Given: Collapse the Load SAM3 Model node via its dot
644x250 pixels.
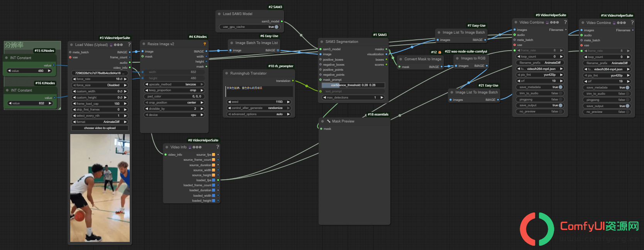Looking at the screenshot, I should pyautogui.click(x=219, y=14).
